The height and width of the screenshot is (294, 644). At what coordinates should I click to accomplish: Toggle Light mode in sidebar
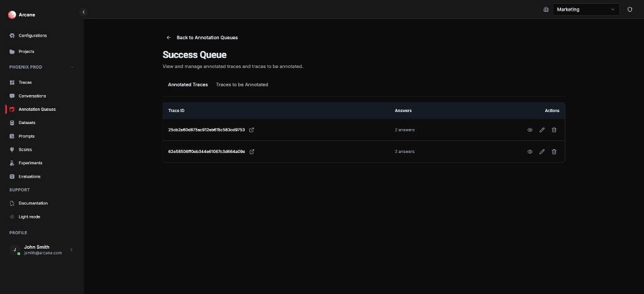point(29,217)
